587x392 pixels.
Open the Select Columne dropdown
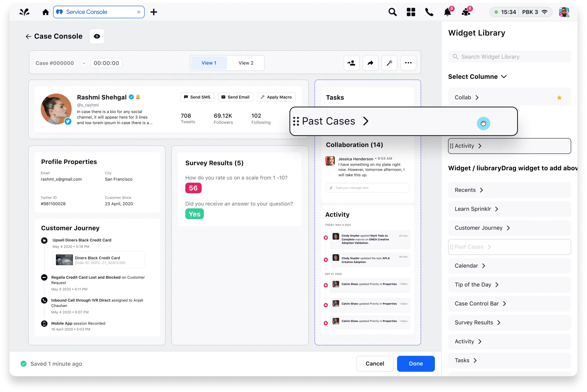(x=477, y=77)
